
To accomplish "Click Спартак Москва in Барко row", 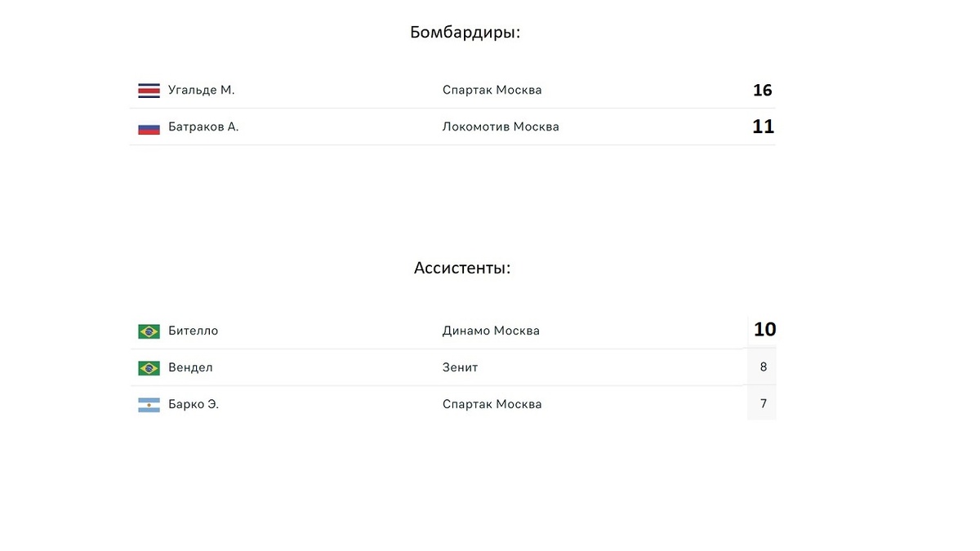I will point(492,405).
